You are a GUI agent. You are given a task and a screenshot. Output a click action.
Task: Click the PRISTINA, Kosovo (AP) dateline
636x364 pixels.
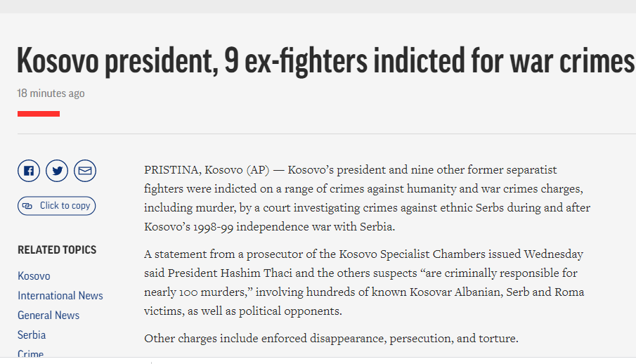[x=207, y=169]
